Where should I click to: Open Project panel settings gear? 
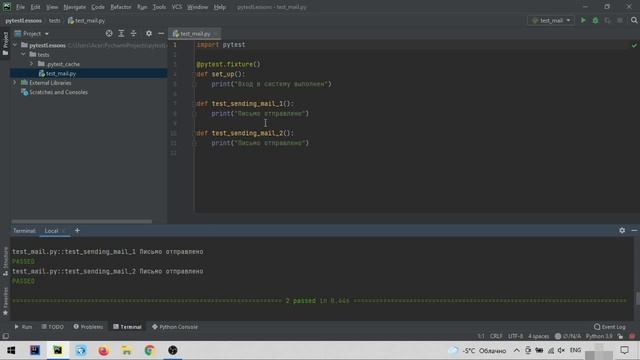click(x=149, y=33)
